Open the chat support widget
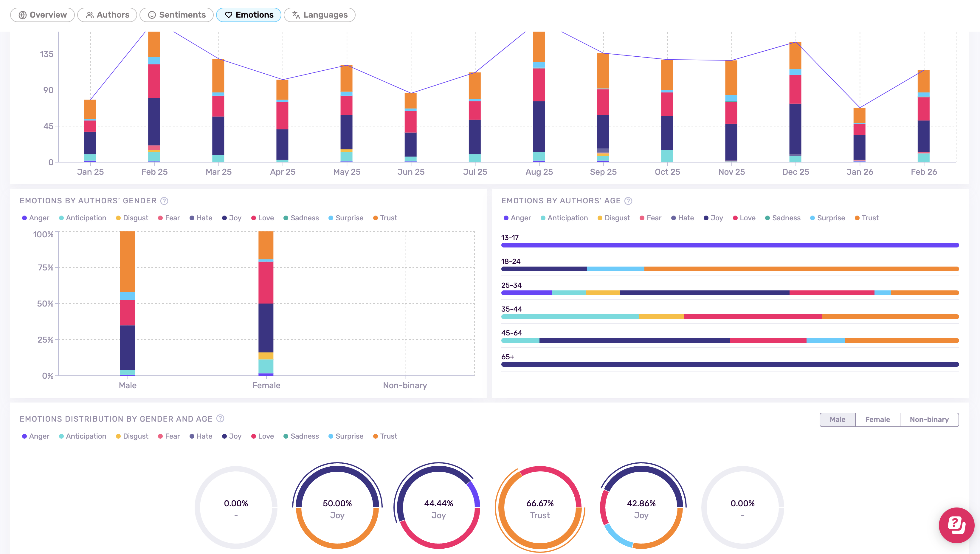Screen dimensions: 980x554 pos(956,525)
